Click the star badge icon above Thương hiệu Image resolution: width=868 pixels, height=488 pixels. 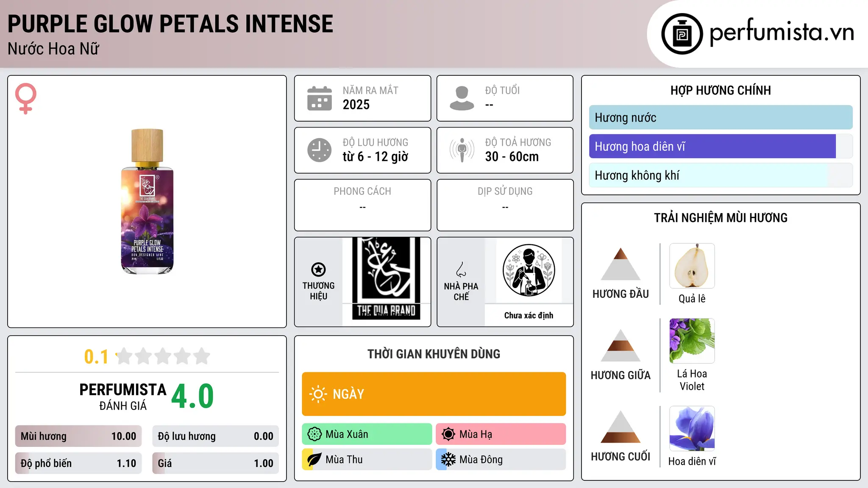point(318,269)
